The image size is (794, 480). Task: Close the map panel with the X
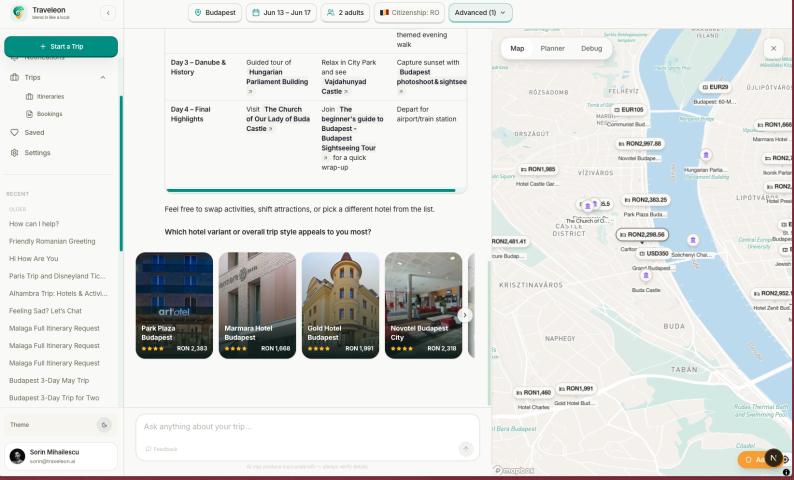pyautogui.click(x=773, y=49)
